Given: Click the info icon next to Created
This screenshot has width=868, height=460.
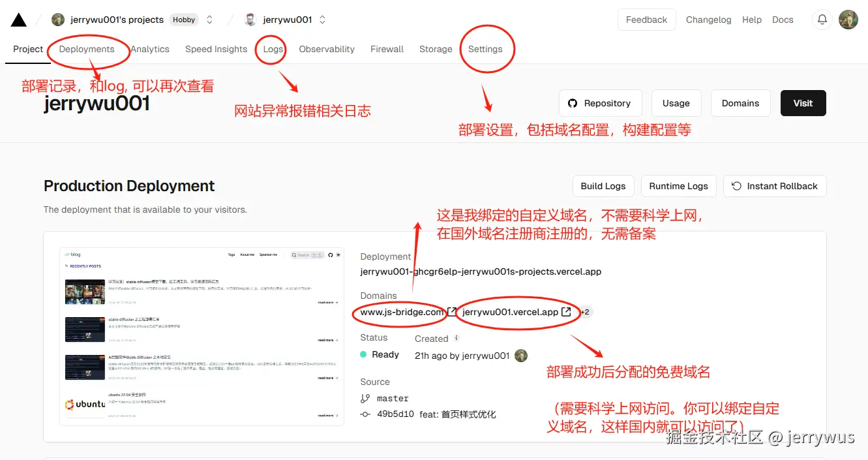Looking at the screenshot, I should click(456, 338).
